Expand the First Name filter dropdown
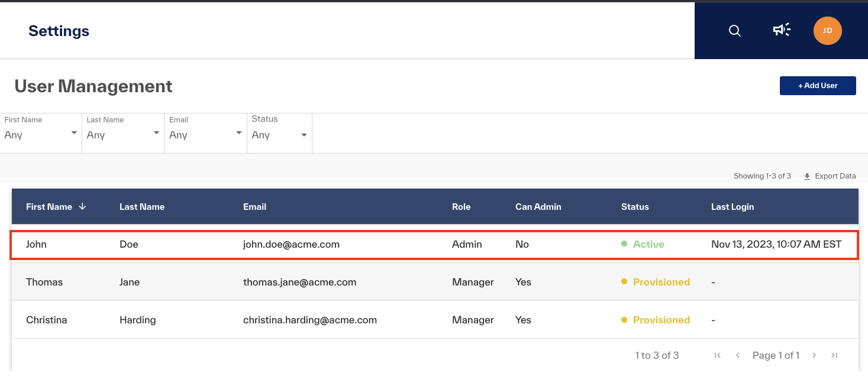 (x=41, y=134)
